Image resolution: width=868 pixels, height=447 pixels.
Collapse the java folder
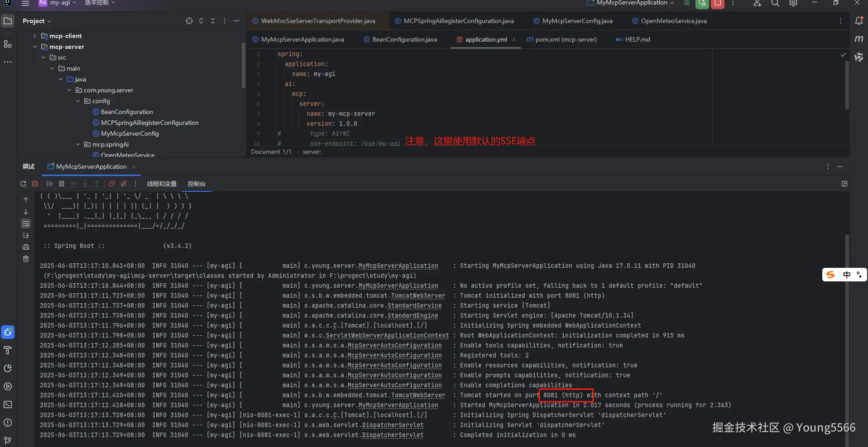pos(61,79)
